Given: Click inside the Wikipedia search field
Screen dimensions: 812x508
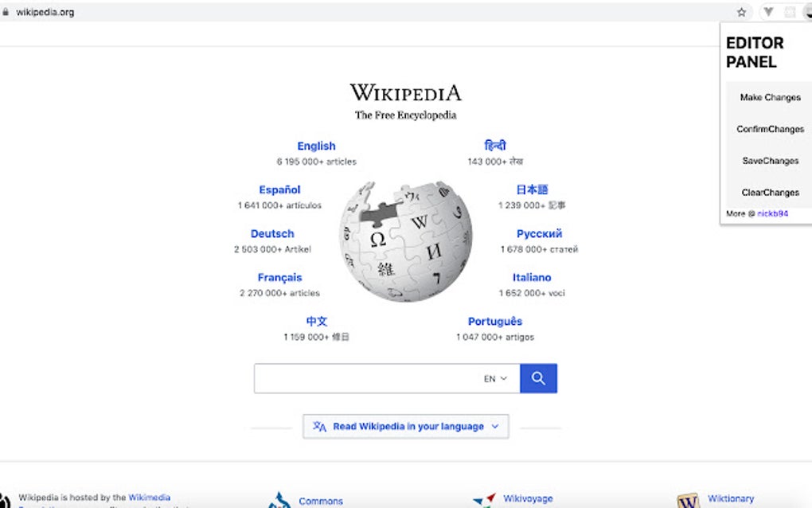Looking at the screenshot, I should (x=366, y=378).
